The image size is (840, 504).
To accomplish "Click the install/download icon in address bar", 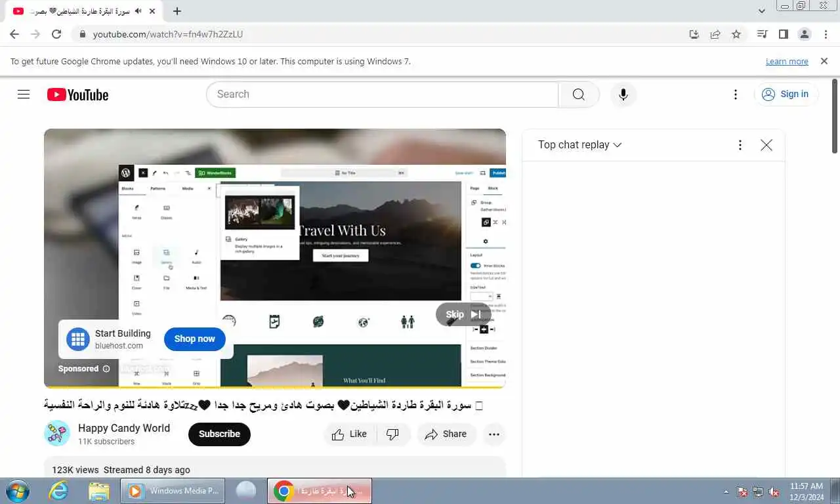I will 694,34.
